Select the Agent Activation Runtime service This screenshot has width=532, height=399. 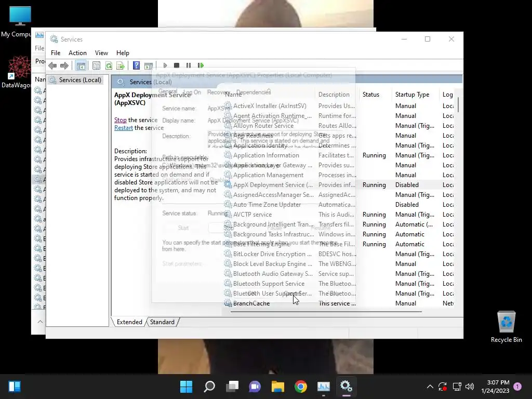point(339,116)
